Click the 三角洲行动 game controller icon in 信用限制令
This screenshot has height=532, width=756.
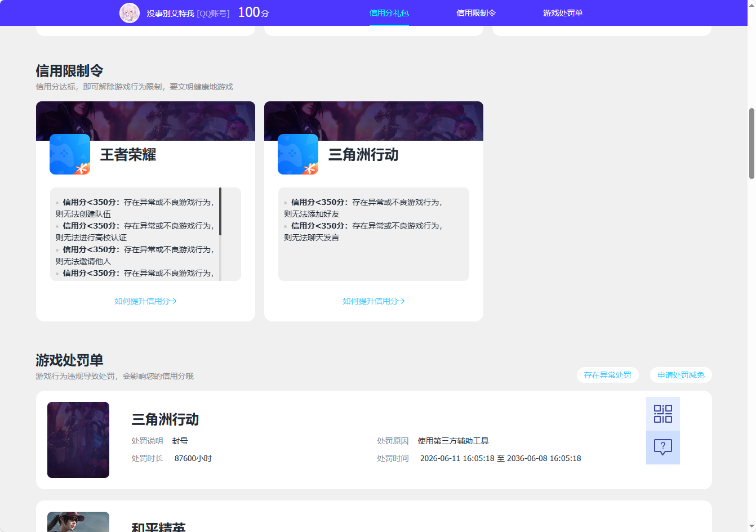click(298, 154)
